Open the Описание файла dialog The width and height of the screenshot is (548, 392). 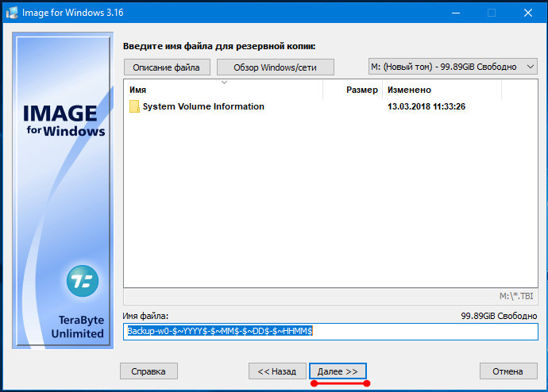(x=167, y=67)
